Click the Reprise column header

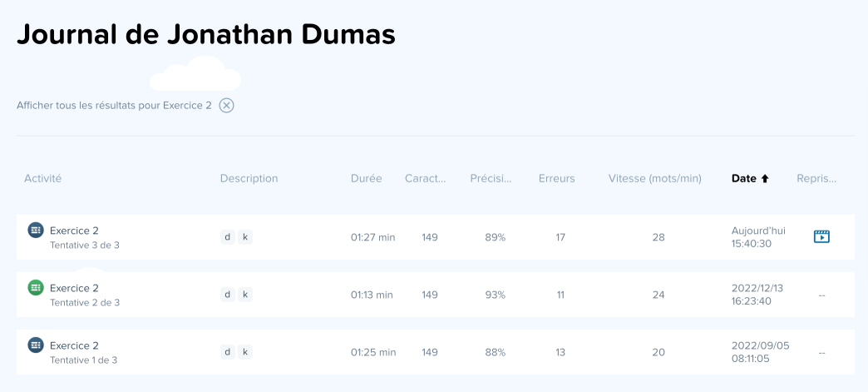[x=816, y=178]
